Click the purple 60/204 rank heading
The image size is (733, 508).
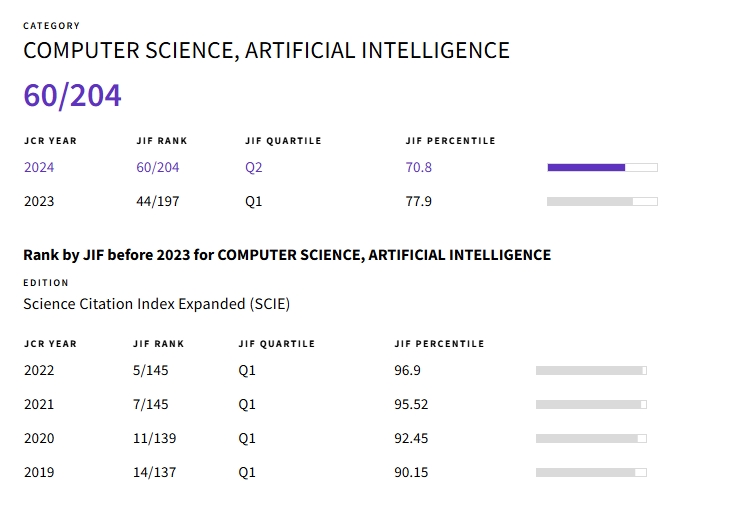click(73, 96)
